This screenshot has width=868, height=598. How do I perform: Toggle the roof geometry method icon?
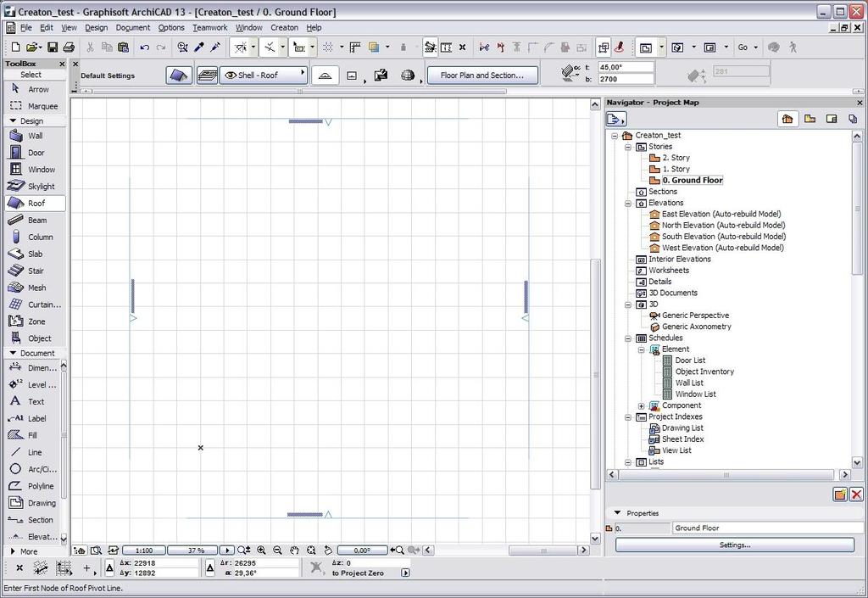point(325,75)
